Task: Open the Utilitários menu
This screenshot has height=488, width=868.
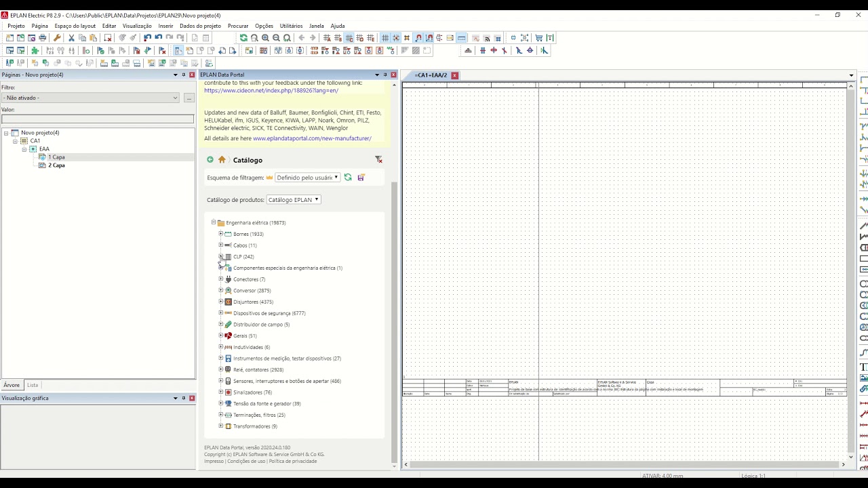Action: click(292, 26)
